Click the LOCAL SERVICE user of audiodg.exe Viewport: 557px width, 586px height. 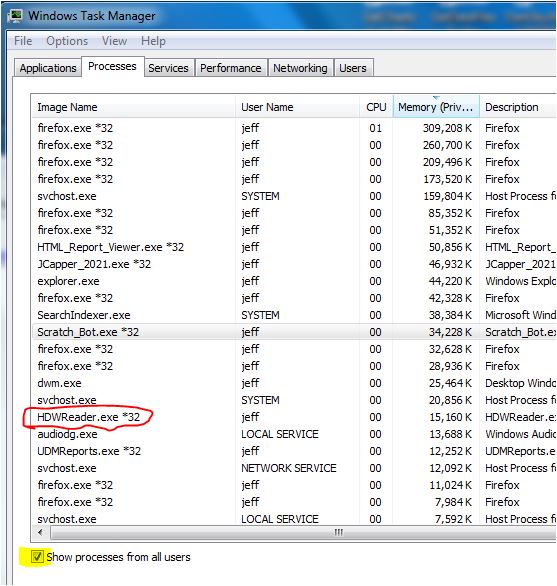(x=280, y=434)
